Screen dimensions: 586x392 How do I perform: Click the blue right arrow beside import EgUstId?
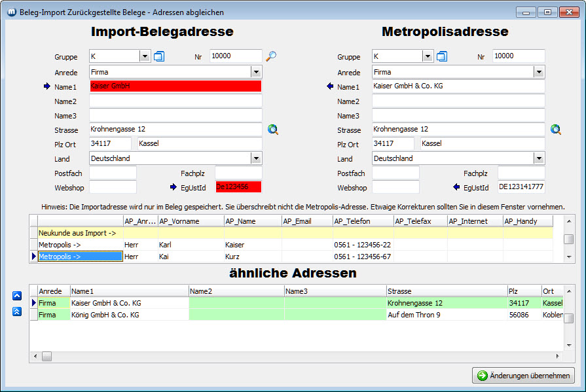(174, 187)
